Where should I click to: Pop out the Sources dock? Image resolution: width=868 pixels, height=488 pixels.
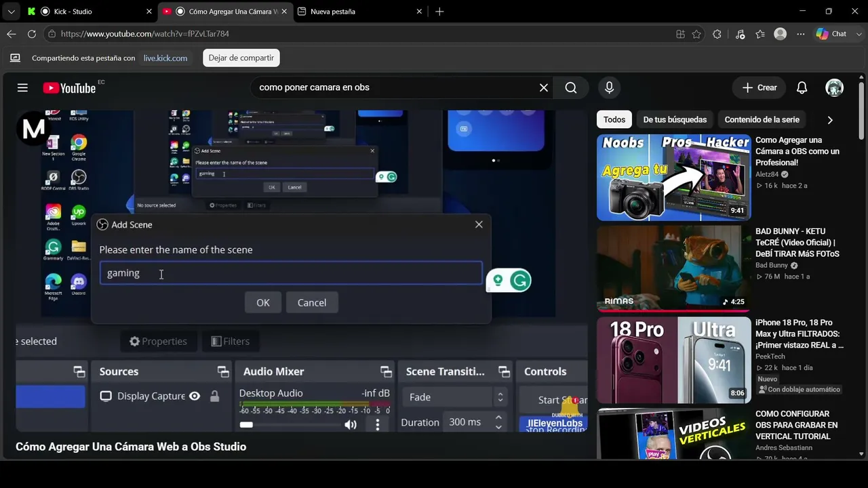223,371
